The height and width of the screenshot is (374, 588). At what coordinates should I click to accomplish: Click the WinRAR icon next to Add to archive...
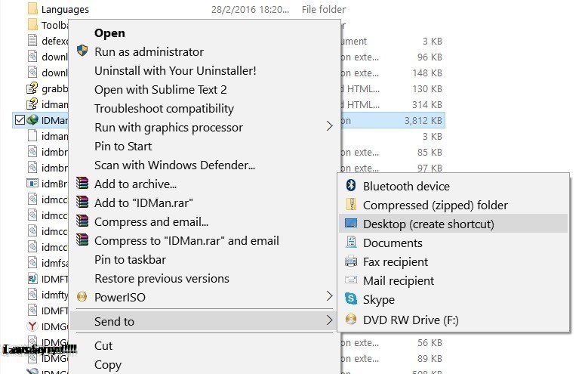pyautogui.click(x=82, y=184)
